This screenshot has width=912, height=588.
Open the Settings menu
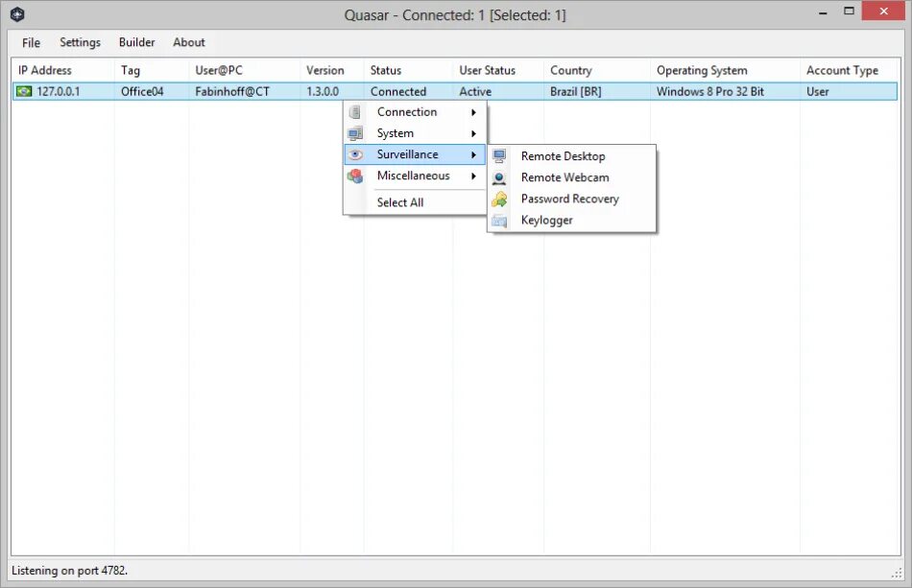click(80, 42)
